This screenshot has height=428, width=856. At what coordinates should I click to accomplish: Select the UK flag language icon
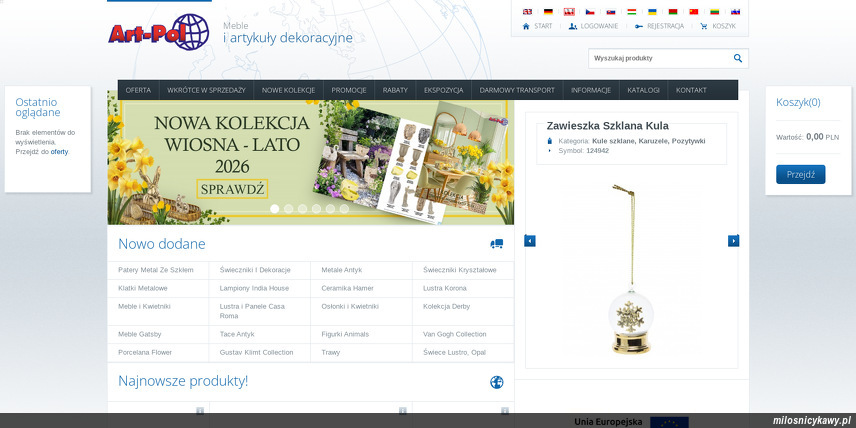click(527, 11)
